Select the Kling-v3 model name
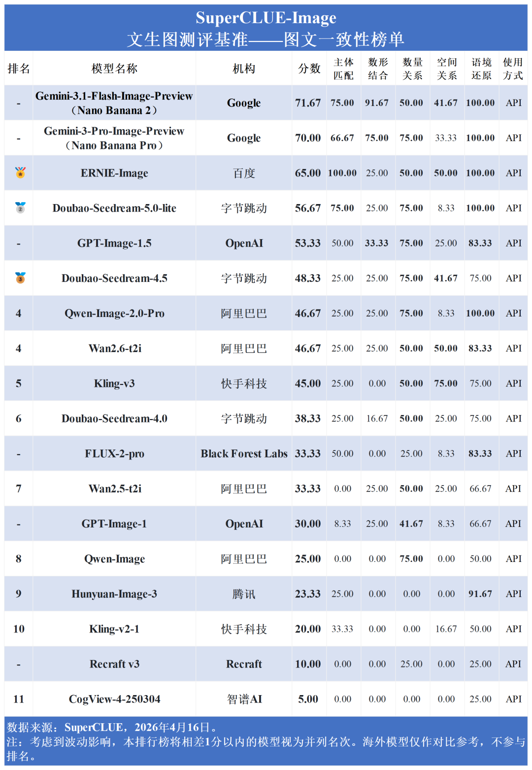Image resolution: width=532 pixels, height=770 pixels. [114, 383]
